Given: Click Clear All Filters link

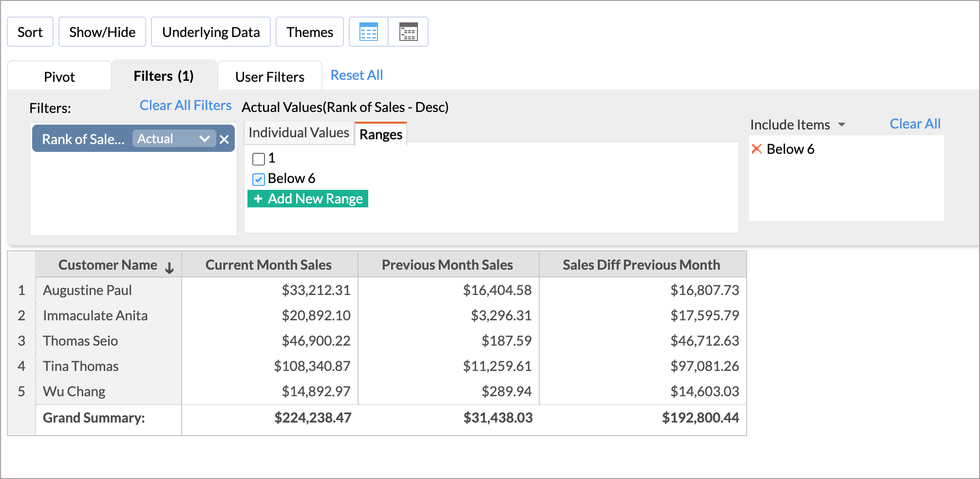Looking at the screenshot, I should pos(186,106).
